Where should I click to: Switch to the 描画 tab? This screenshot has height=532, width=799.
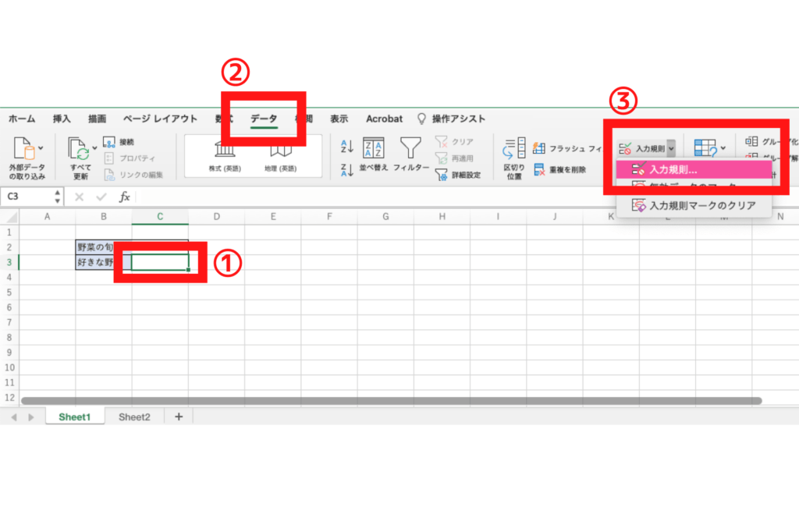pos(97,119)
